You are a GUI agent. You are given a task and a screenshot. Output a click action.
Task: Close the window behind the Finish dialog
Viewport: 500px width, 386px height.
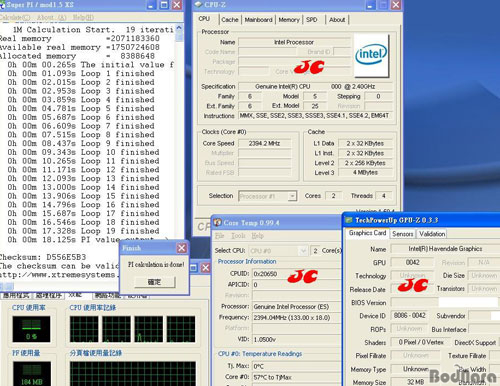tap(206, 268)
